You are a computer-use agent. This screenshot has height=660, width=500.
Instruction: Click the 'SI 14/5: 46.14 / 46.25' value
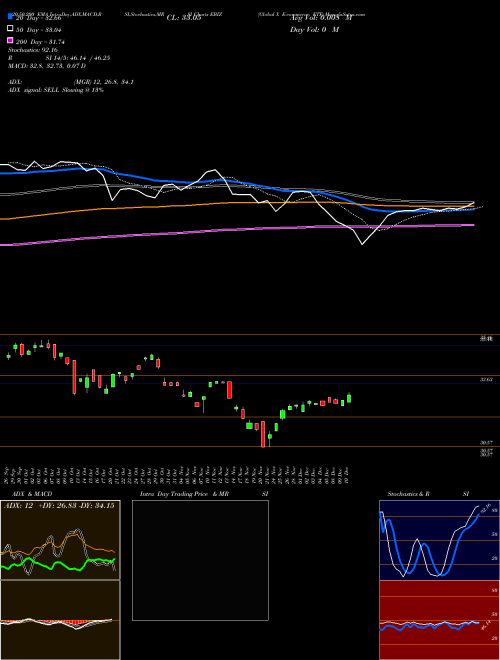(x=78, y=58)
